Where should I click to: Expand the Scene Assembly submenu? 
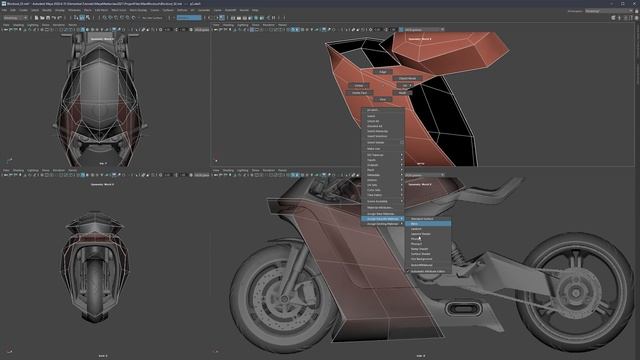[383, 201]
